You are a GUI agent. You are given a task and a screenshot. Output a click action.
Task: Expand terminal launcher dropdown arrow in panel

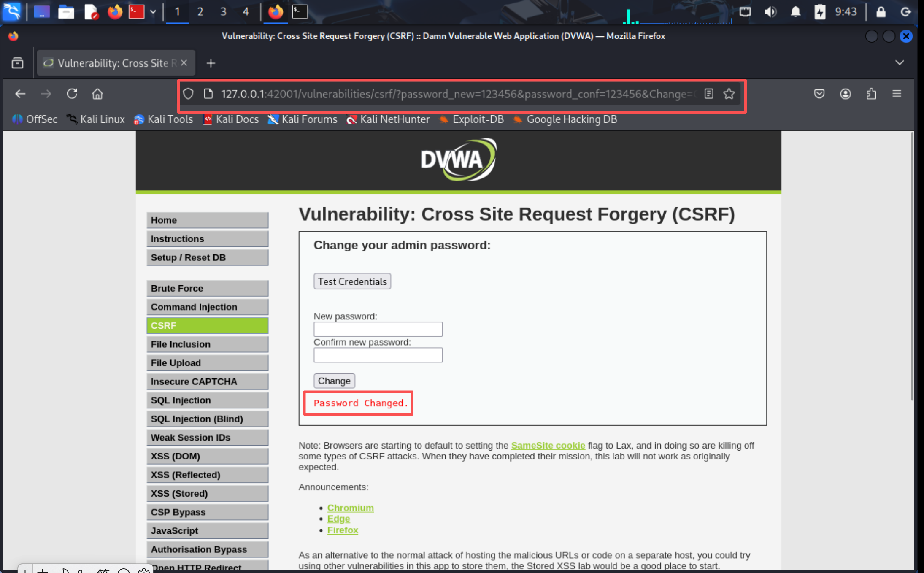click(153, 12)
